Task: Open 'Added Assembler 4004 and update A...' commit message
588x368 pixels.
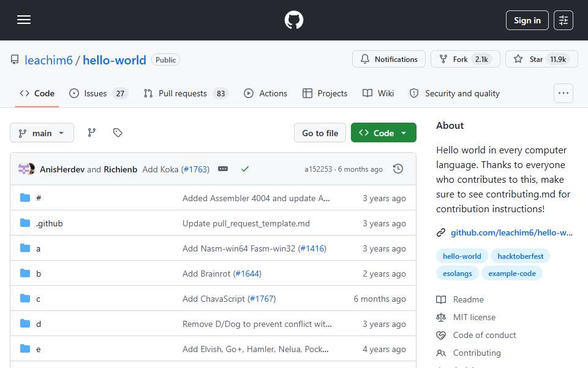Action: [x=256, y=198]
